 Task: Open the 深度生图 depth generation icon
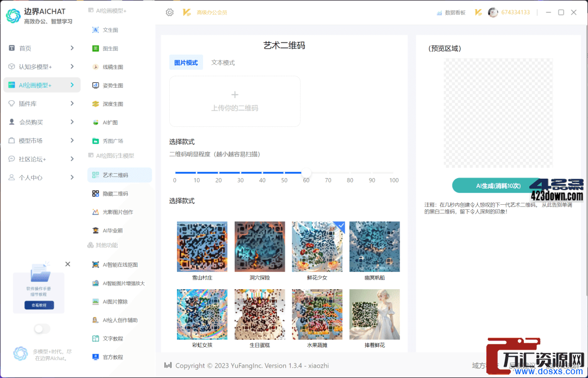[95, 104]
